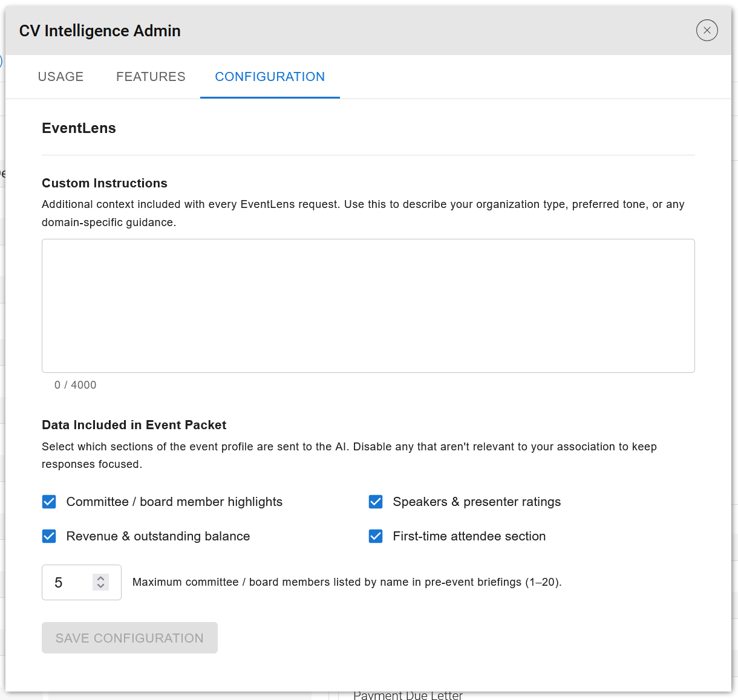The image size is (738, 700).
Task: Switch to the Usage tab
Action: (x=60, y=77)
